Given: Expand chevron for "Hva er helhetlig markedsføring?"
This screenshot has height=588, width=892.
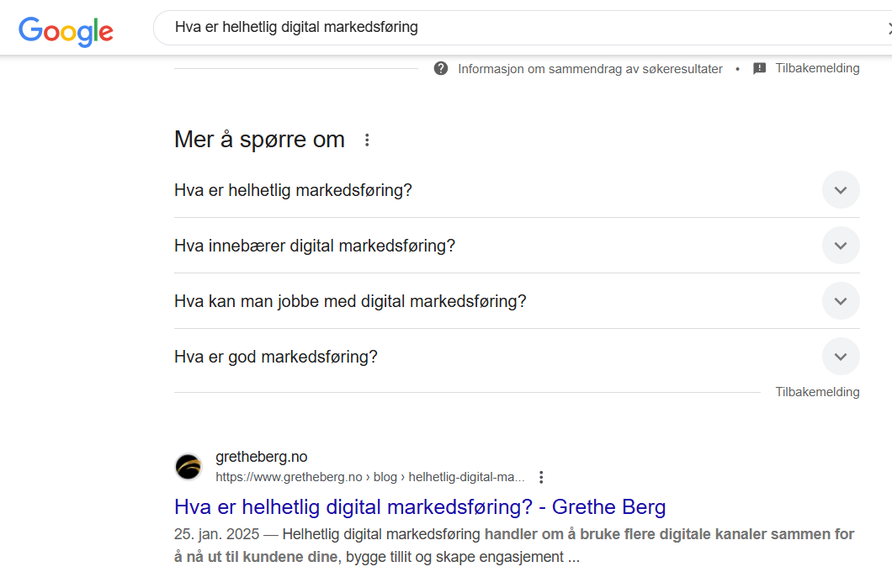Looking at the screenshot, I should [x=840, y=190].
